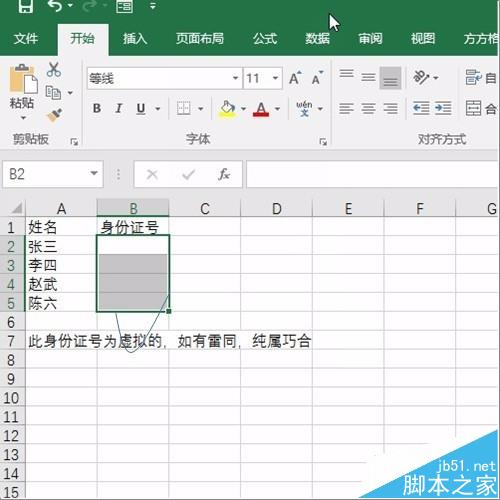This screenshot has height=500, width=500.
Task: Toggle Middle Align
Action: tap(368, 78)
